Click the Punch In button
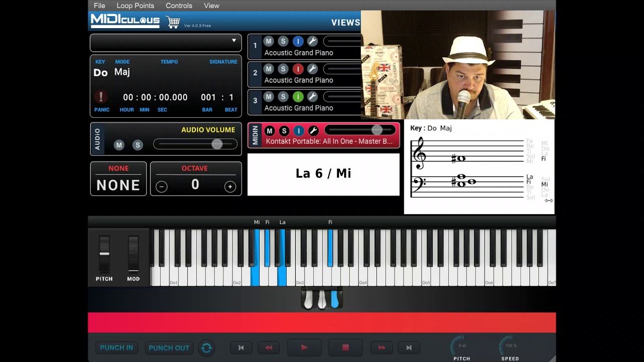 click(117, 347)
